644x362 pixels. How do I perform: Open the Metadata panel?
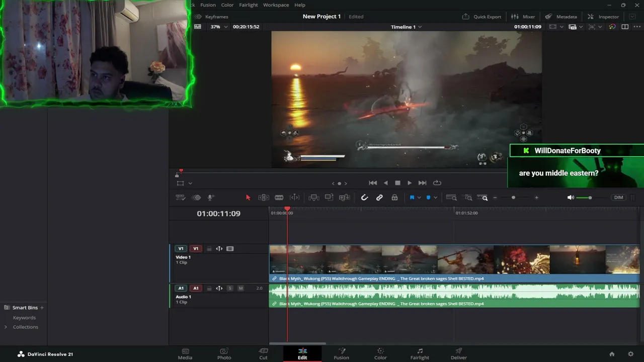point(561,17)
